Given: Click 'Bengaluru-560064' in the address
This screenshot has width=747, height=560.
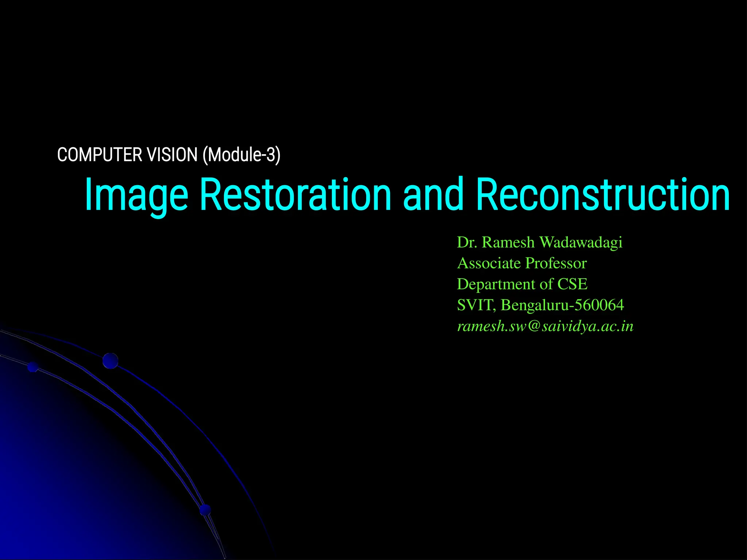Looking at the screenshot, I should [562, 305].
